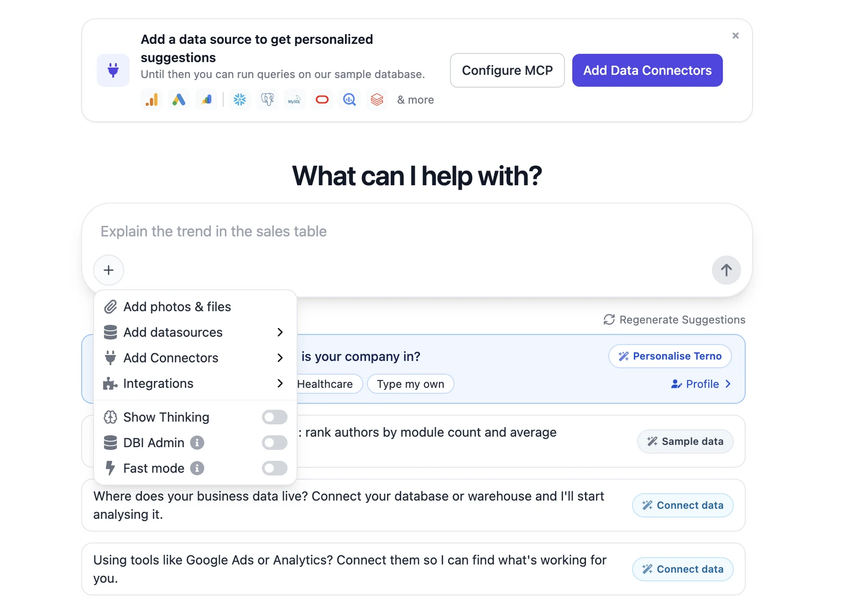Open the Profile chevron arrow
This screenshot has width=847, height=616.
click(728, 384)
